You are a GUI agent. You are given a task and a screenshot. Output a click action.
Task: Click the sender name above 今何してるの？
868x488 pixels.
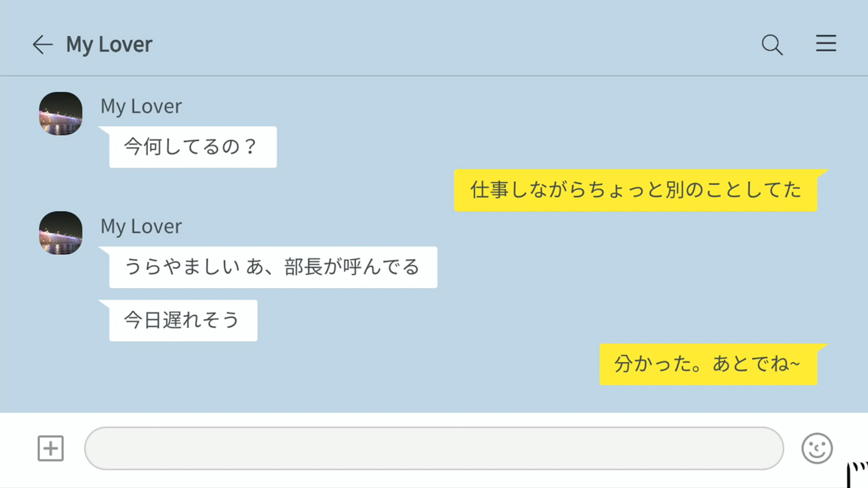click(x=141, y=106)
